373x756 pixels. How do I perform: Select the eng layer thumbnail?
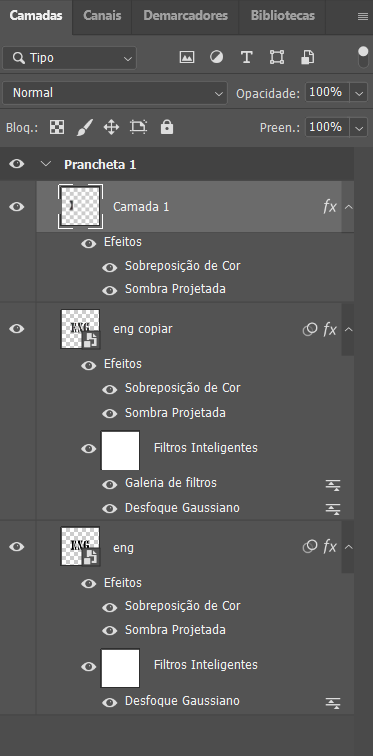pos(80,546)
